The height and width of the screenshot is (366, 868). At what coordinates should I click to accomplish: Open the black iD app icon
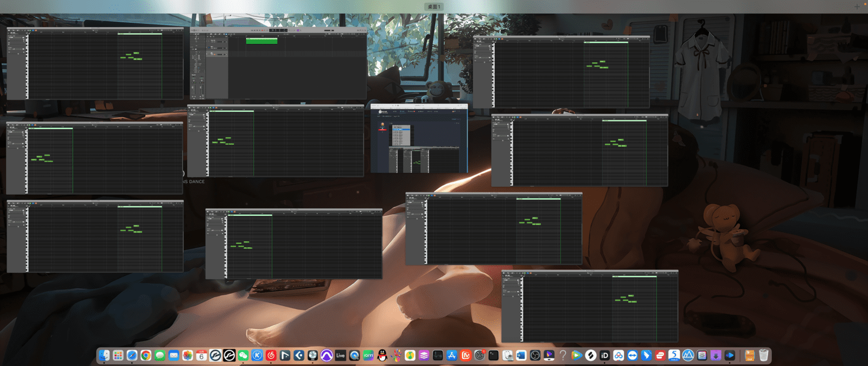[604, 355]
